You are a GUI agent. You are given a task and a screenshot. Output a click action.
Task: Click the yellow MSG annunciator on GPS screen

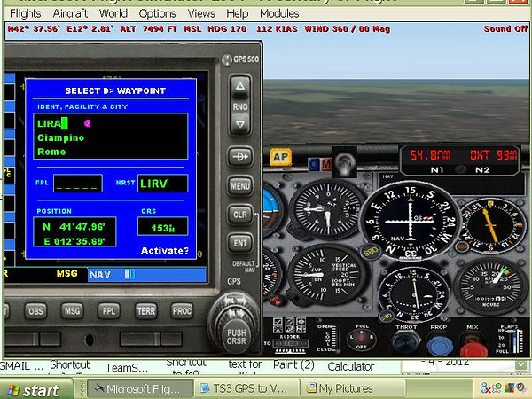coord(66,273)
